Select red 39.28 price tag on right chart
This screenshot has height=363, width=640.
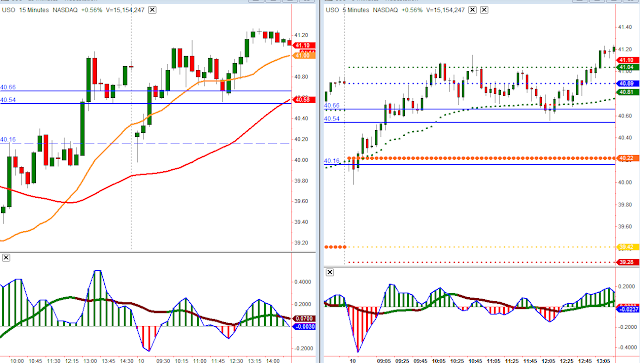(628, 262)
